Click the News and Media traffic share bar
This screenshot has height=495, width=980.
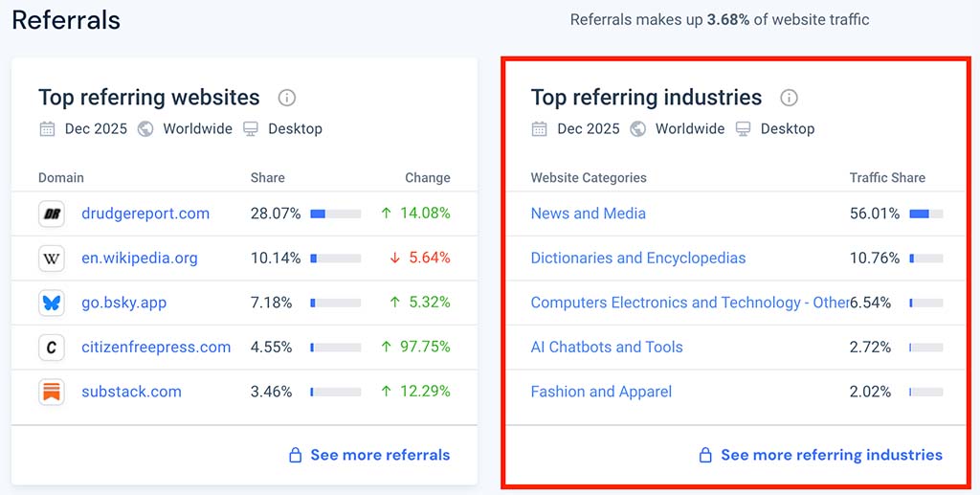pyautogui.click(x=926, y=214)
